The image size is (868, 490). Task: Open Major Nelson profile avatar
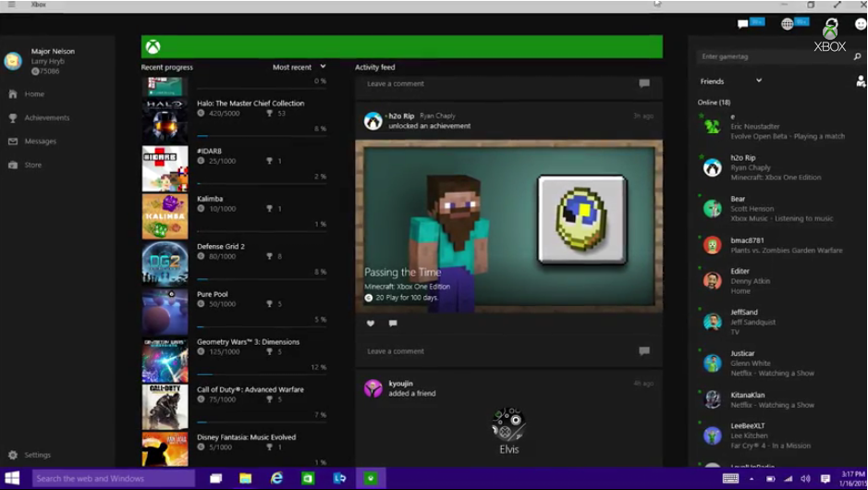point(13,61)
